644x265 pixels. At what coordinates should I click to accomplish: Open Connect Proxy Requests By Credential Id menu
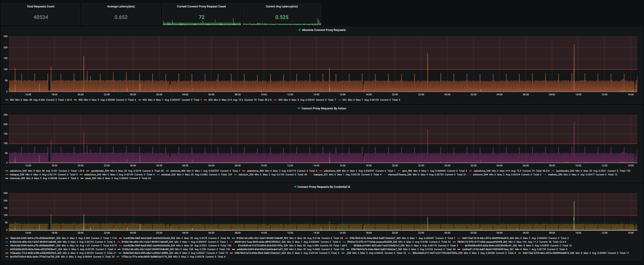click(324, 187)
